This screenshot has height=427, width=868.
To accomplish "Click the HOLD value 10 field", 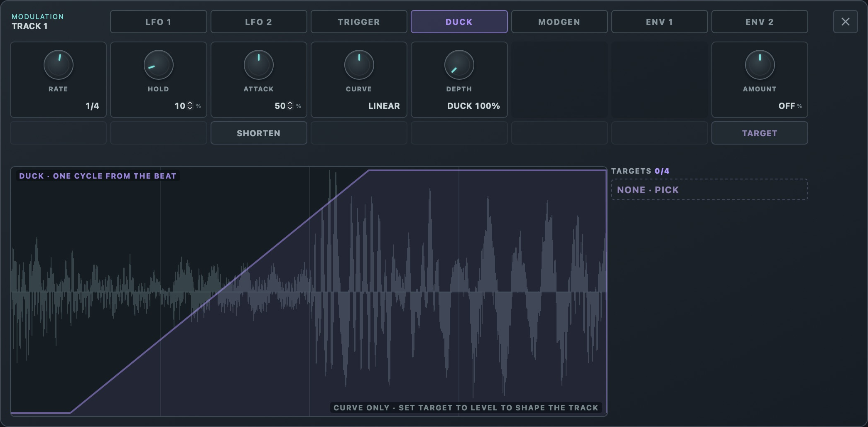I will pos(180,106).
